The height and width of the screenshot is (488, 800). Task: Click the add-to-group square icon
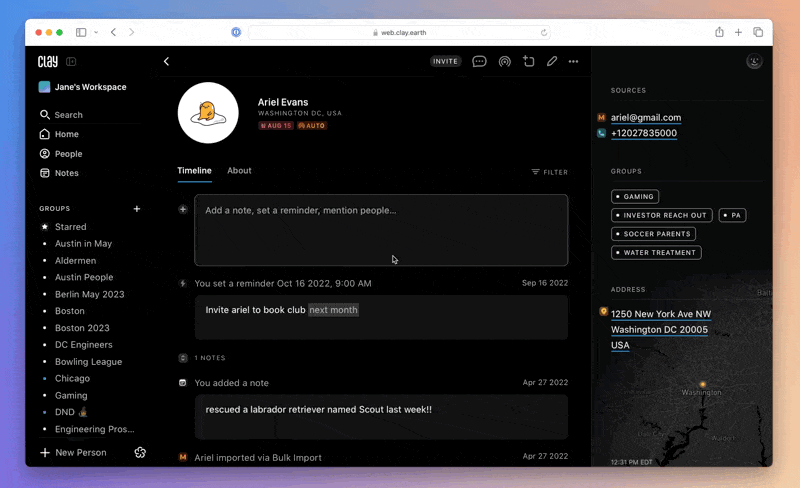click(x=529, y=61)
